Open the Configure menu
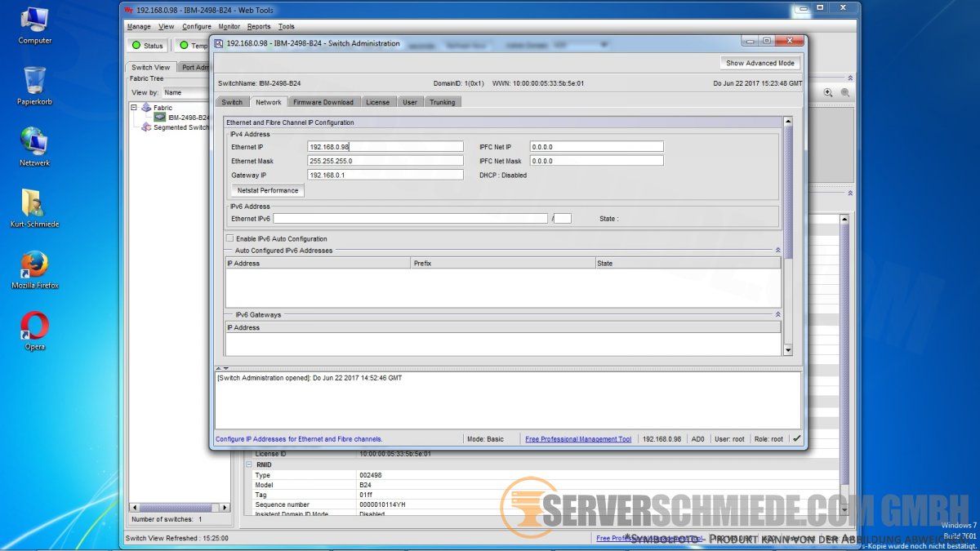The width and height of the screenshot is (980, 551). (196, 27)
